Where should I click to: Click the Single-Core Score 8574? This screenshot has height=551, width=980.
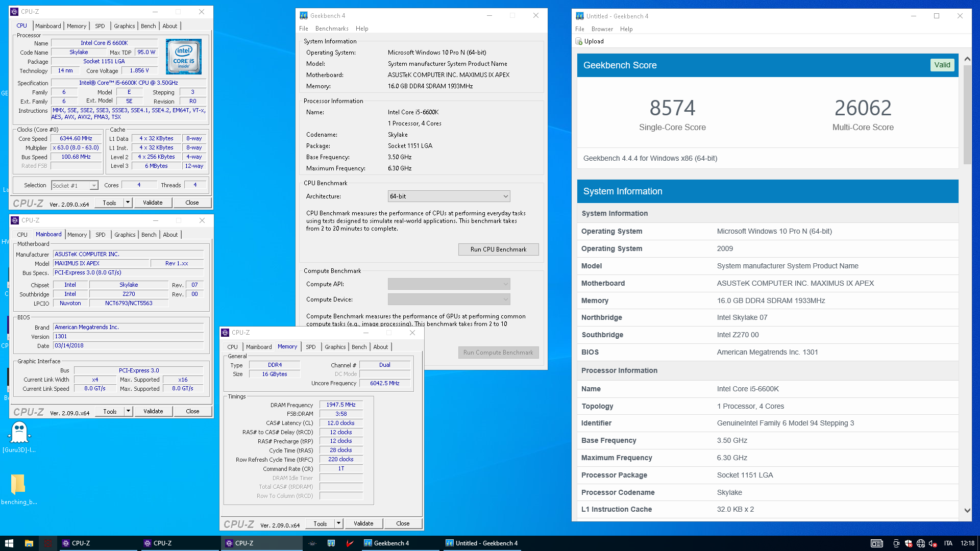[672, 108]
